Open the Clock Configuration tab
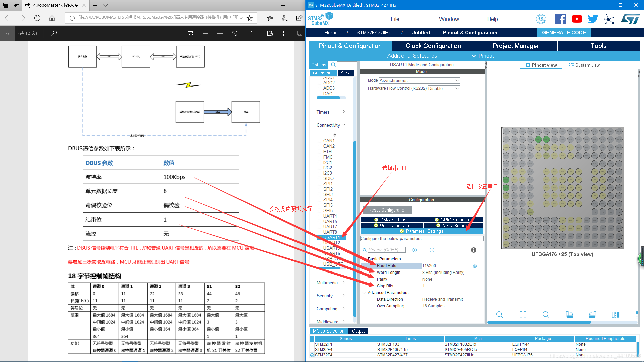 433,46
